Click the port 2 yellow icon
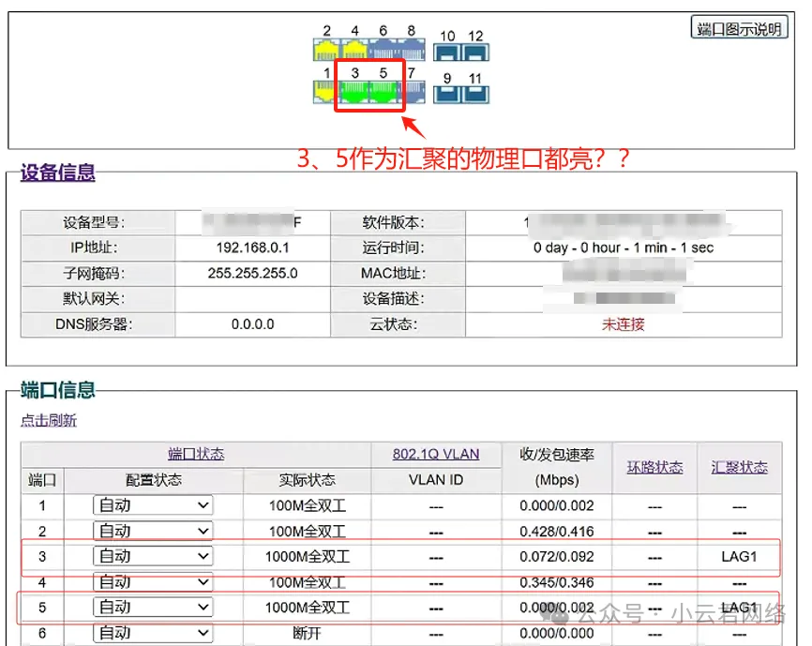This screenshot has height=646, width=812. (326, 50)
